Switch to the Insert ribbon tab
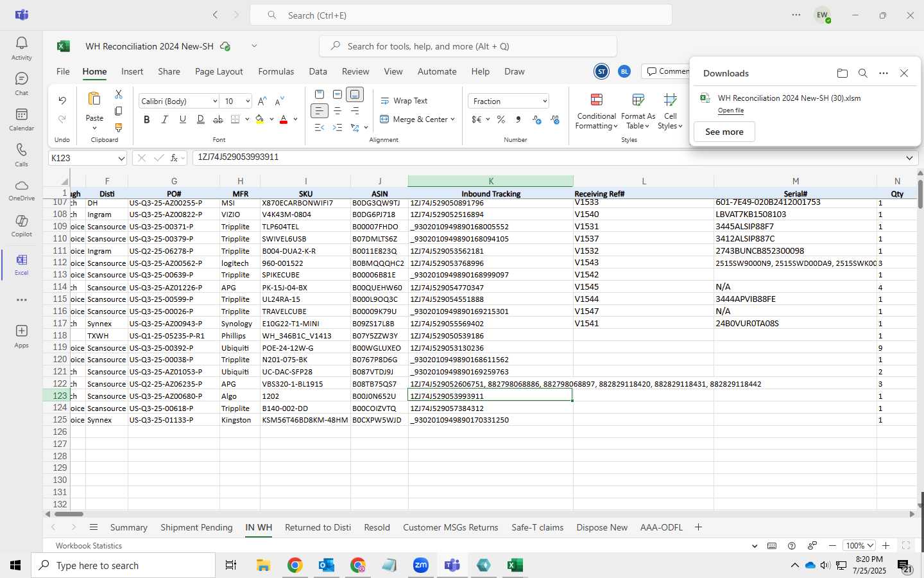This screenshot has height=578, width=924. pyautogui.click(x=132, y=71)
